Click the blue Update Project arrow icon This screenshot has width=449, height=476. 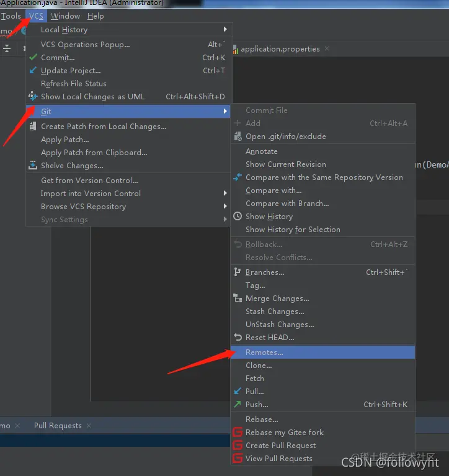coord(33,70)
